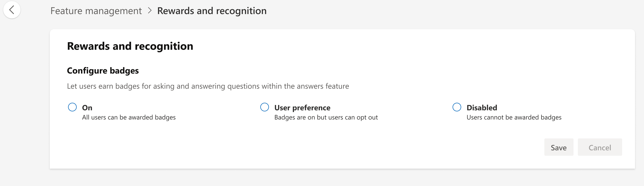Screen dimensions: 644x186
Task: Click the All users can be awarded badges text
Action: pyautogui.click(x=129, y=117)
